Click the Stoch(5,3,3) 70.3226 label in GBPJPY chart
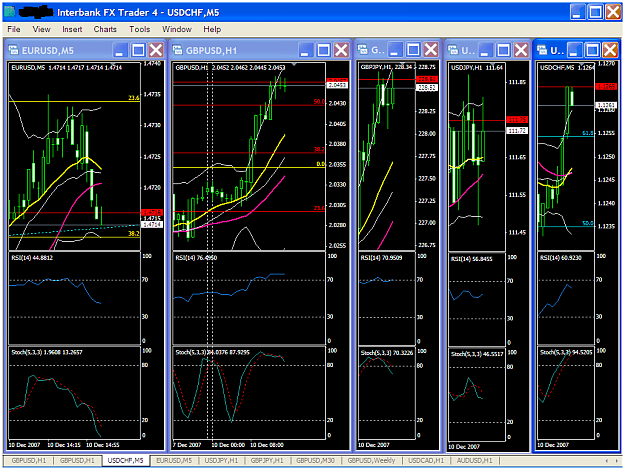The height and width of the screenshot is (470, 625). click(x=387, y=352)
